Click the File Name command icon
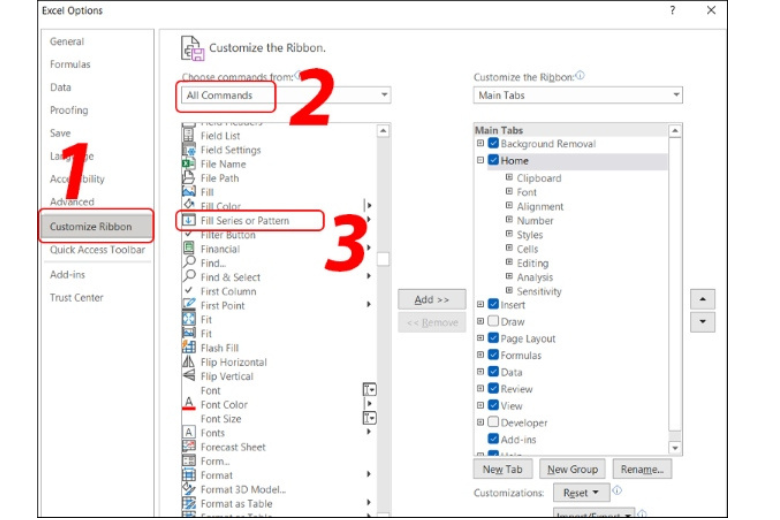The height and width of the screenshot is (520, 780). pyautogui.click(x=189, y=164)
